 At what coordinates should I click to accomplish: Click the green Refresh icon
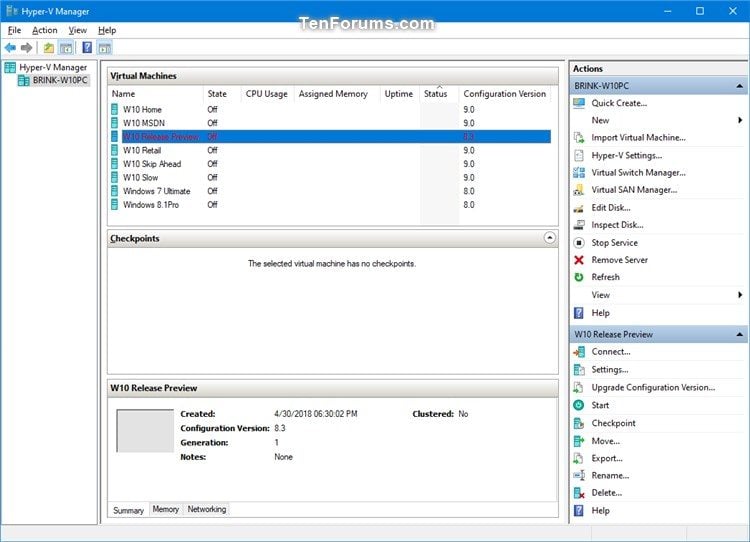click(x=579, y=277)
